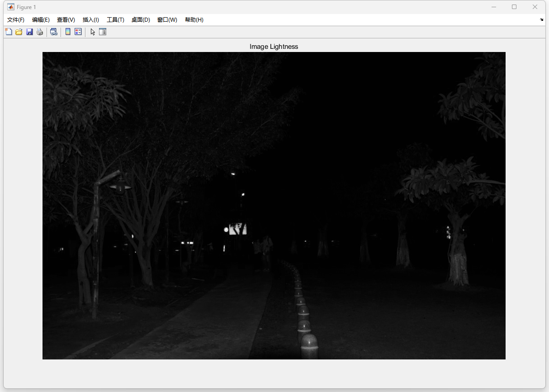Click the Link Plot icon
549x392 pixels.
point(53,32)
